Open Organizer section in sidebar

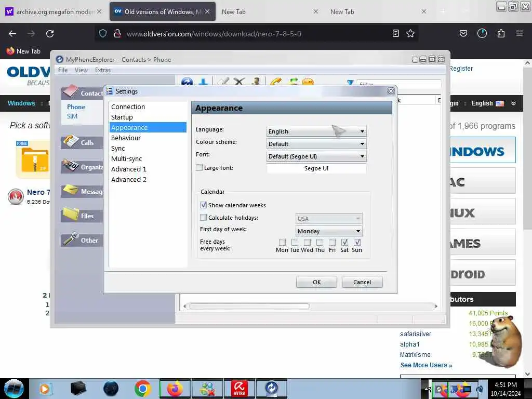[82, 167]
